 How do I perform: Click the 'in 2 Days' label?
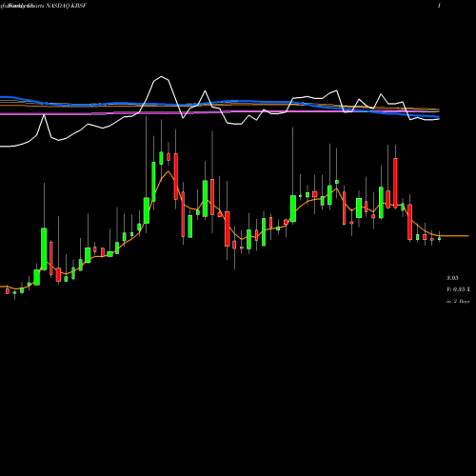pos(458,301)
